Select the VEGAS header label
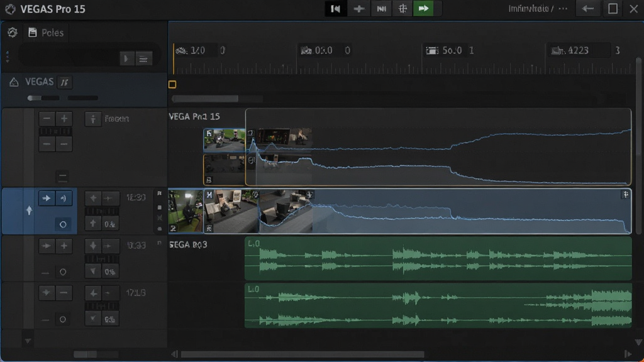Image resolution: width=644 pixels, height=362 pixels. pos(40,82)
